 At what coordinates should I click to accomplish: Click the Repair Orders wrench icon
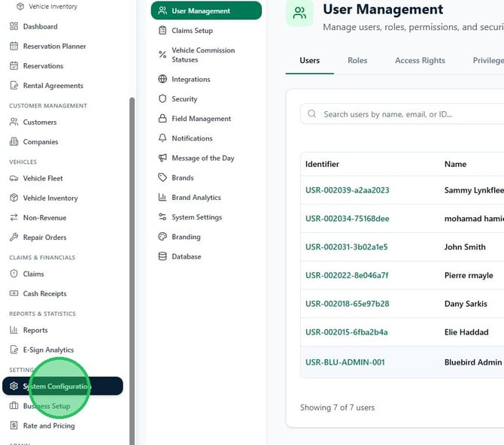pos(14,237)
